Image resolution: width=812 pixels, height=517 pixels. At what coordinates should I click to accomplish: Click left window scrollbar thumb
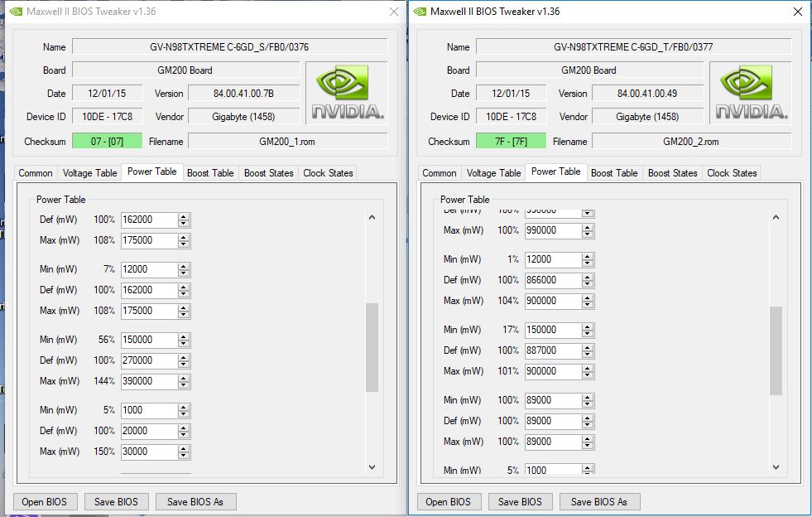pos(372,347)
